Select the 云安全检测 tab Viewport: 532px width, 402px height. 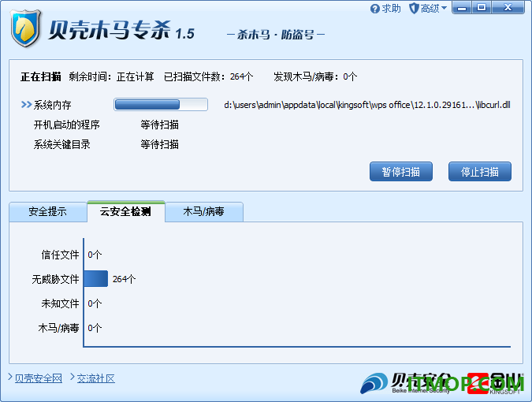(x=125, y=211)
